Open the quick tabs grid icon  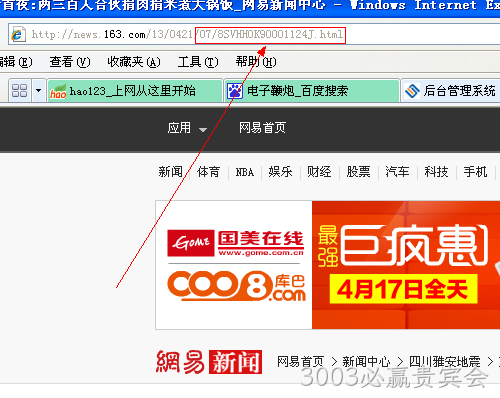[x=19, y=90]
